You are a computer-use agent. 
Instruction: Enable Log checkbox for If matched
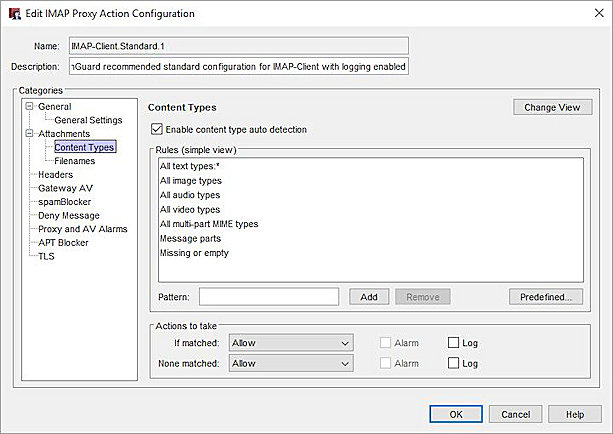(x=454, y=343)
